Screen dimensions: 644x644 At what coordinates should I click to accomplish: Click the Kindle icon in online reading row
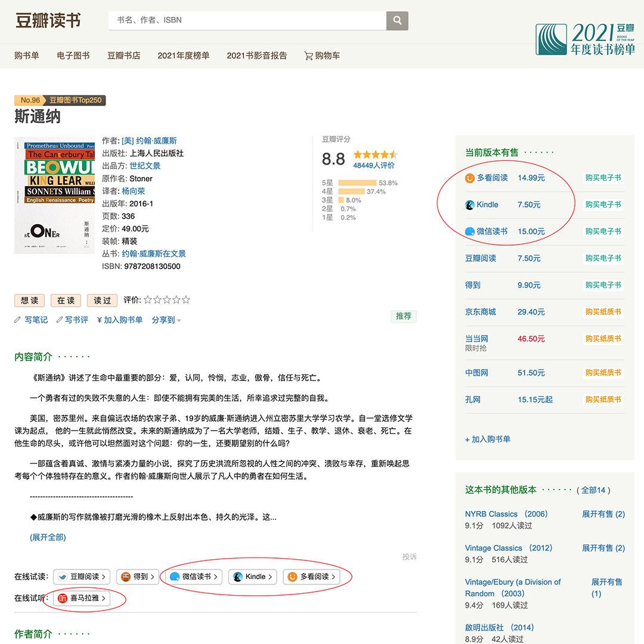238,577
